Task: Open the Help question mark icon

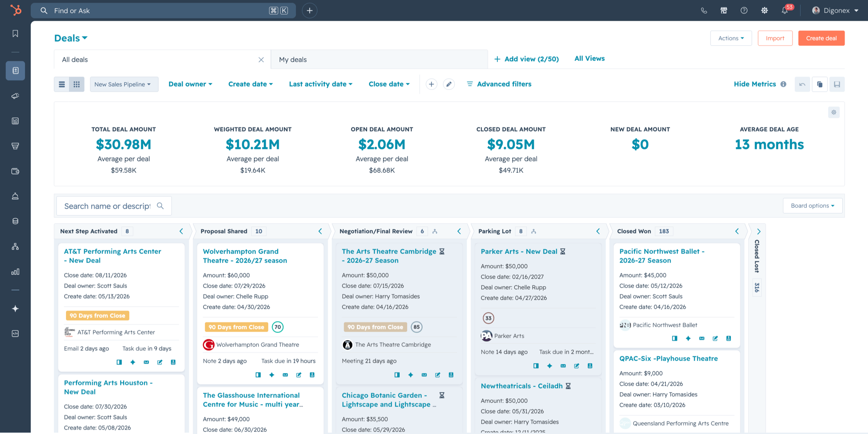Action: tap(744, 10)
